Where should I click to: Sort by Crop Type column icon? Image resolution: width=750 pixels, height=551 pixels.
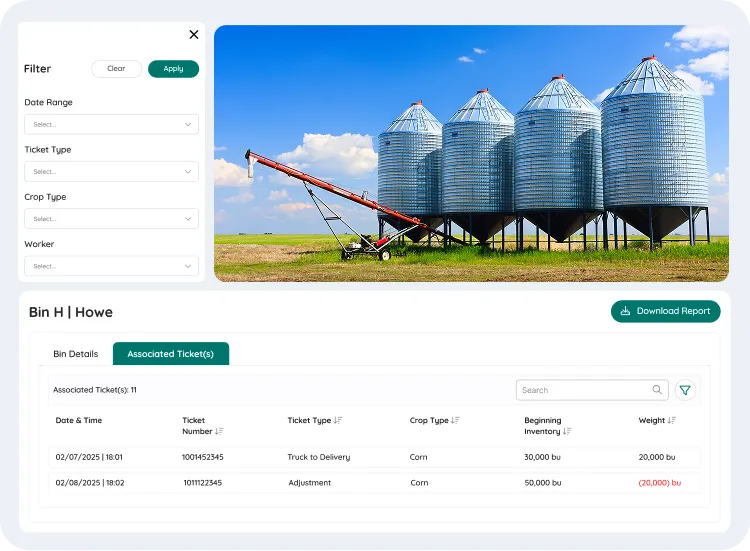click(x=455, y=420)
